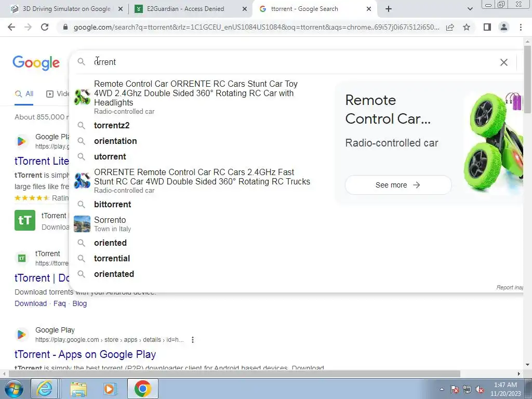Image resolution: width=532 pixels, height=399 pixels.
Task: Close the 3D Driving Simulator tab
Action: tap(121, 9)
